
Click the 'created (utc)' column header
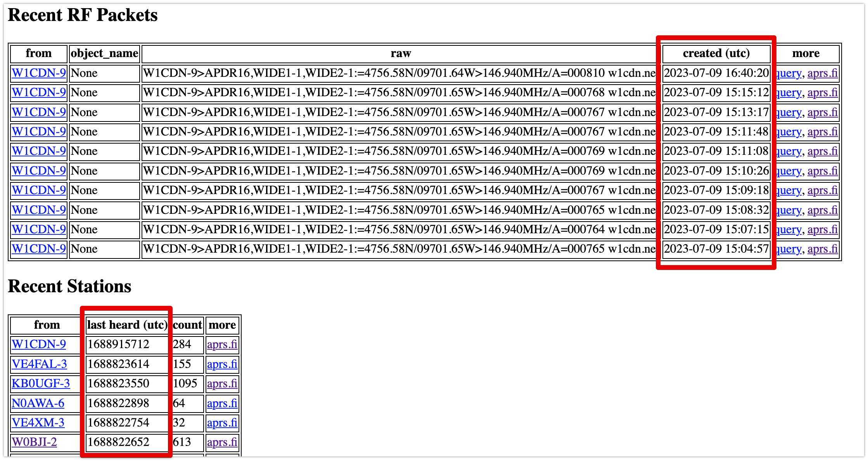[716, 53]
